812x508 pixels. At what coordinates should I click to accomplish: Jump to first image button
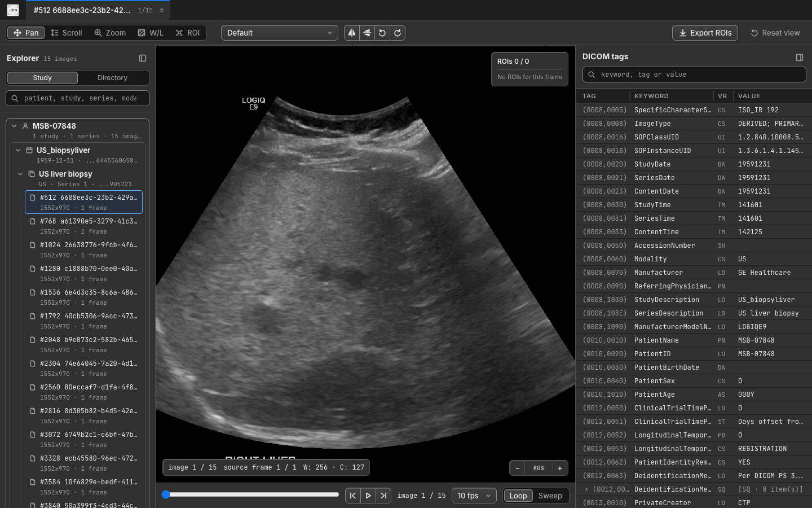pyautogui.click(x=353, y=496)
